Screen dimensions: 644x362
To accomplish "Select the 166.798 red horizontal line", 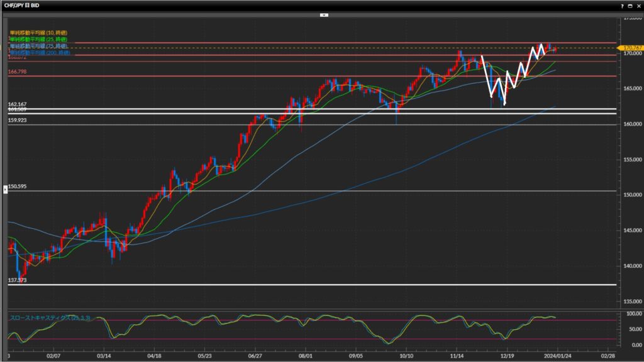I will [314, 76].
